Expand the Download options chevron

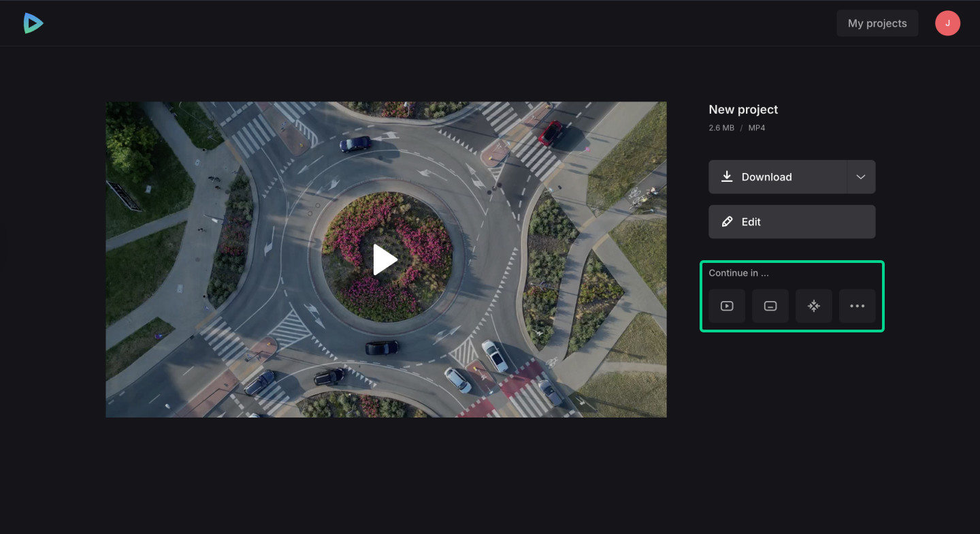pyautogui.click(x=861, y=176)
